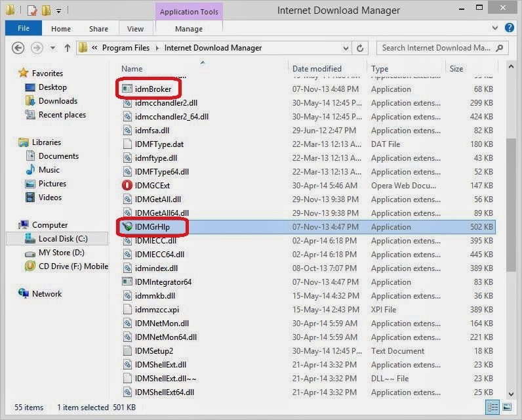
Task: Expand the ribbon chevron
Action: tap(495, 28)
